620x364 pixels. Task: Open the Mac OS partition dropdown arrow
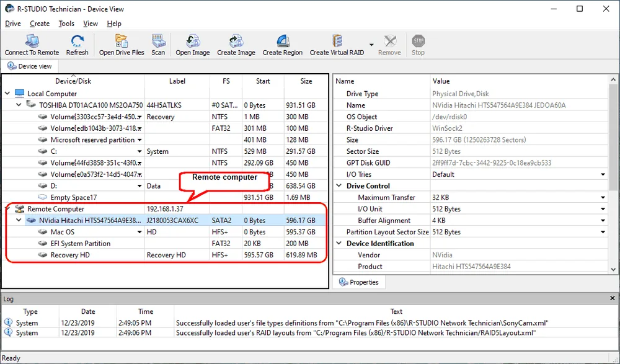[139, 232]
